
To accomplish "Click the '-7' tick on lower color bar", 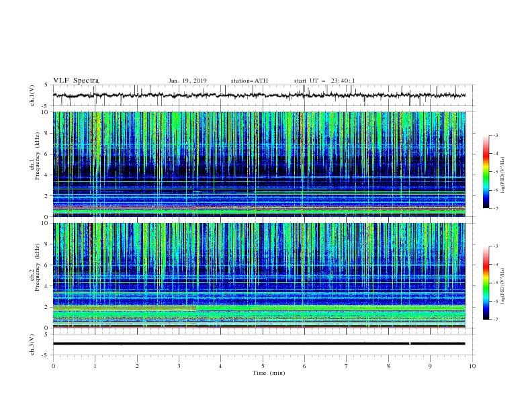I will [x=495, y=319].
